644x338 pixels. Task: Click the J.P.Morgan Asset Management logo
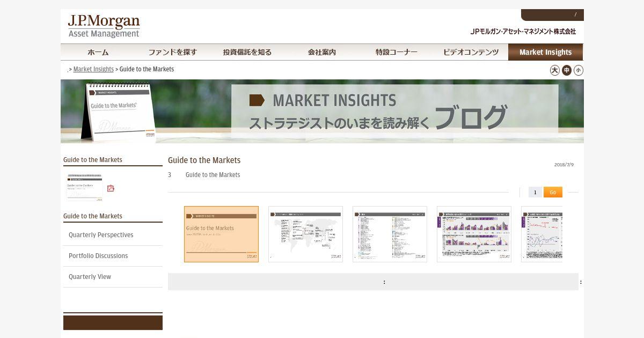(104, 26)
